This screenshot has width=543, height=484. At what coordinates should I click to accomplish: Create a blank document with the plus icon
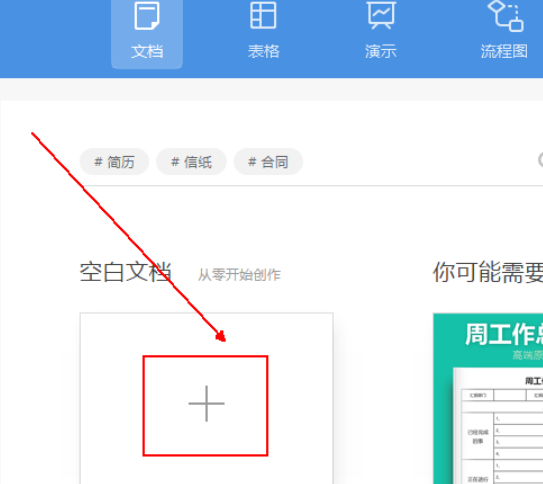click(206, 404)
